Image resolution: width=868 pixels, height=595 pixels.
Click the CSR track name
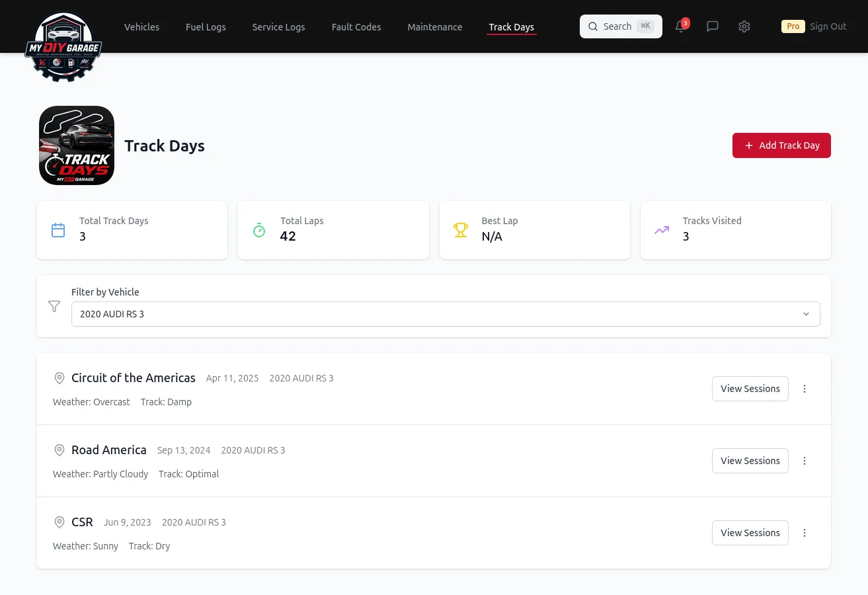[82, 522]
